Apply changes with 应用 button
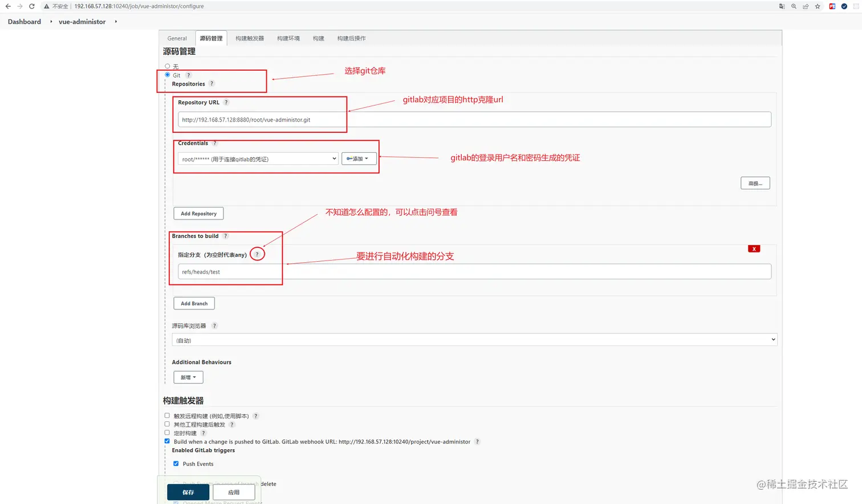862x504 pixels. click(x=234, y=492)
